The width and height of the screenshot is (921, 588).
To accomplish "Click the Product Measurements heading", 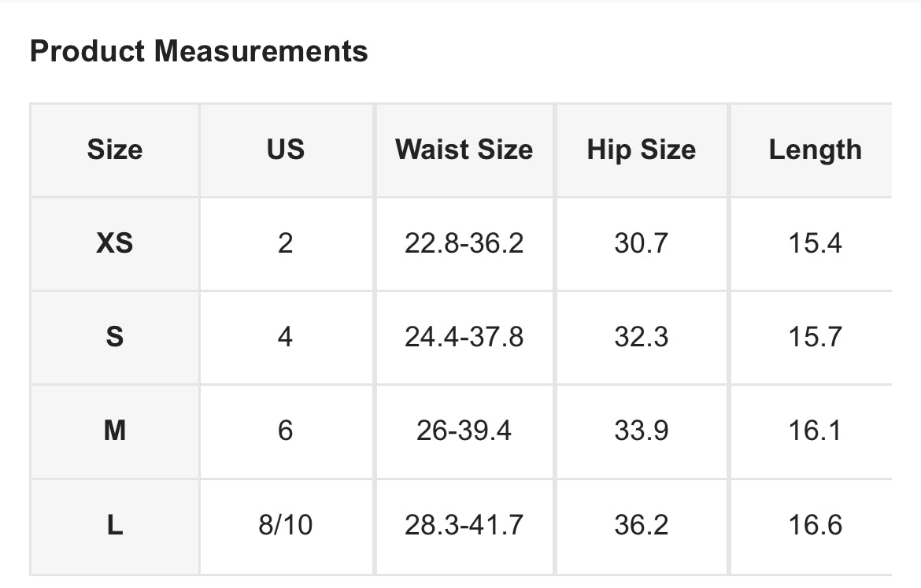I will coord(198,51).
